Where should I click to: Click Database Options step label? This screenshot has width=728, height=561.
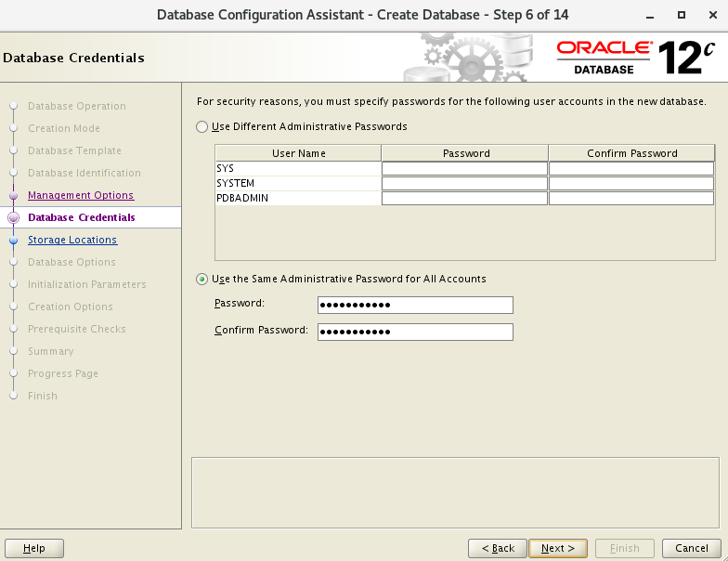(x=71, y=262)
